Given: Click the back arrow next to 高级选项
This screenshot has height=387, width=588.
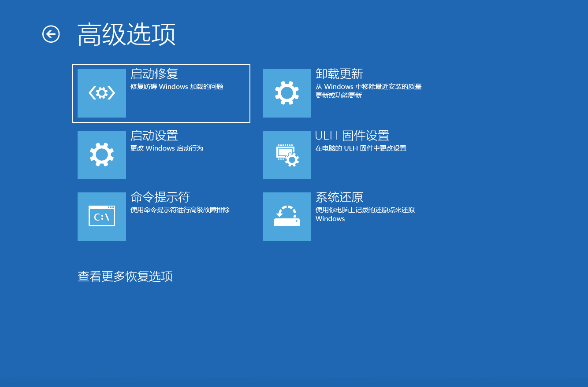Looking at the screenshot, I should point(51,34).
